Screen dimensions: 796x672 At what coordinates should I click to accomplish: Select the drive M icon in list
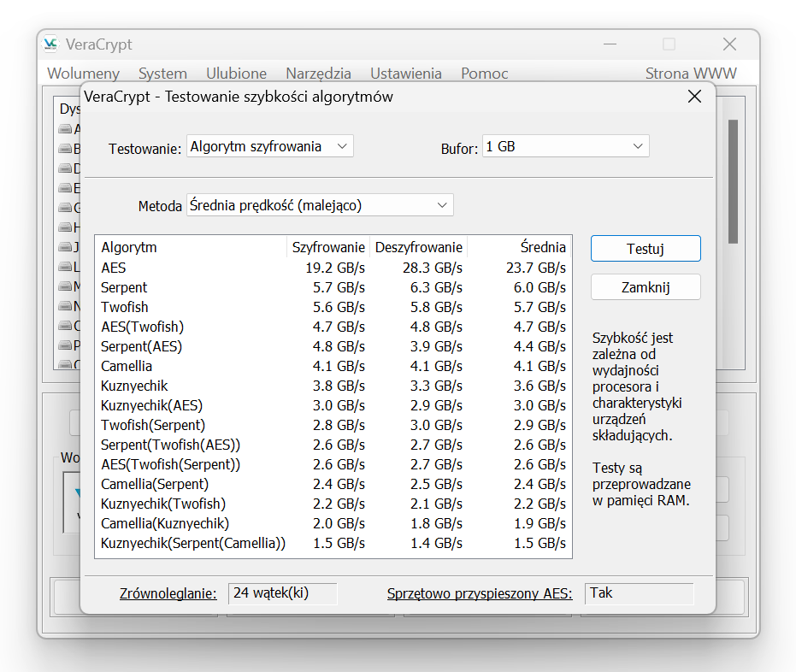coord(66,286)
